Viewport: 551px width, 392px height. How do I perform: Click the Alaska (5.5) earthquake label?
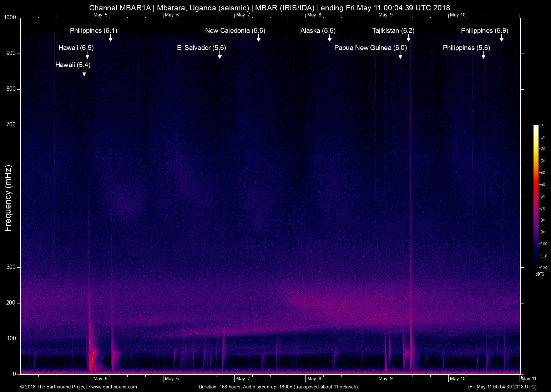coord(318,31)
